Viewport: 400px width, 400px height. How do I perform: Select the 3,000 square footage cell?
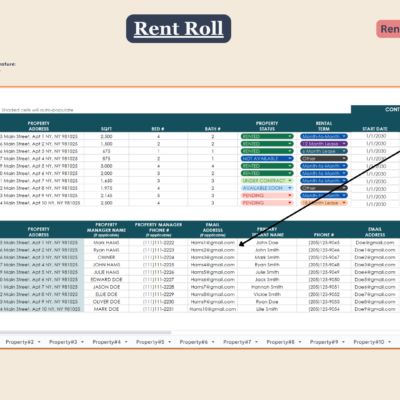[x=106, y=166]
